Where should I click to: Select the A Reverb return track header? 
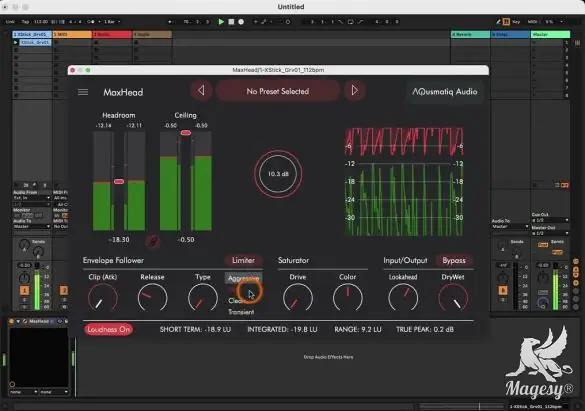[470, 34]
